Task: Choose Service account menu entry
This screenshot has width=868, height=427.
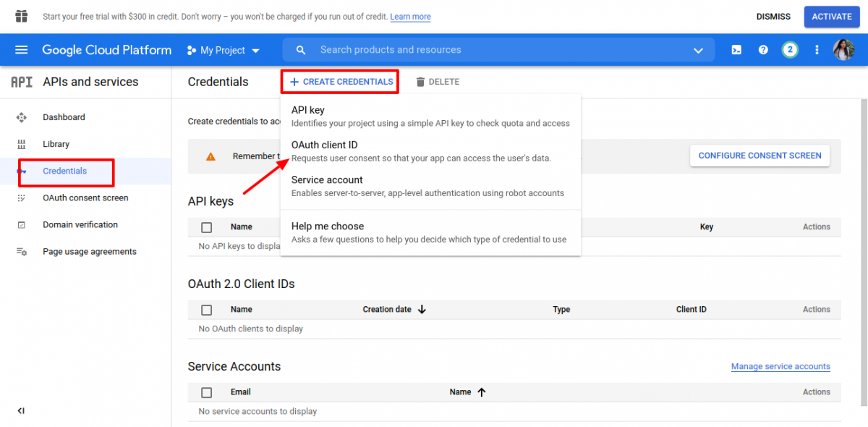Action: coord(327,179)
